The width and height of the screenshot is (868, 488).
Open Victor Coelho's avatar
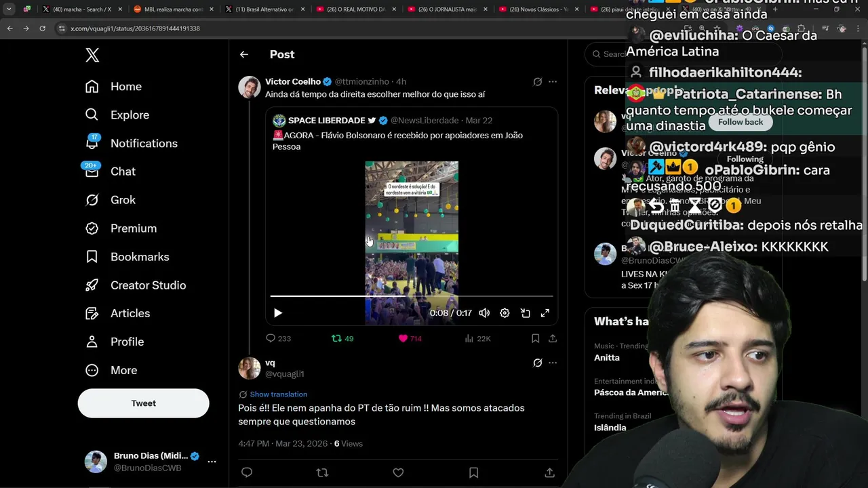click(250, 87)
